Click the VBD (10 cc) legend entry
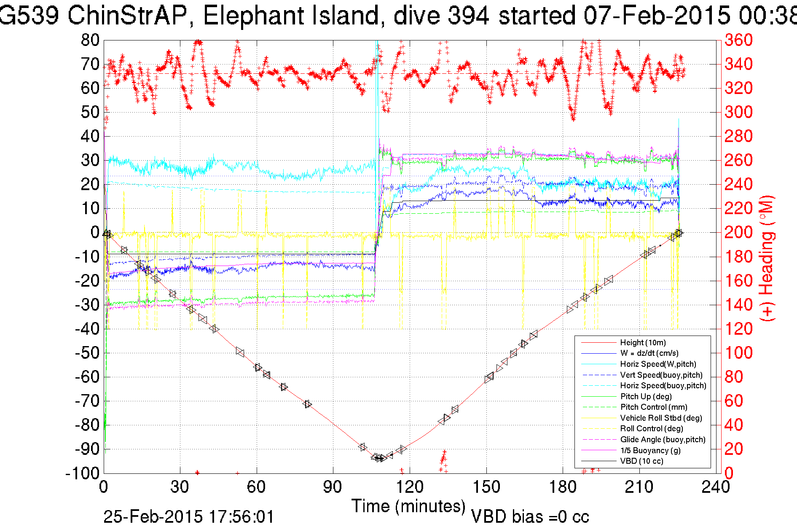 coord(641,461)
